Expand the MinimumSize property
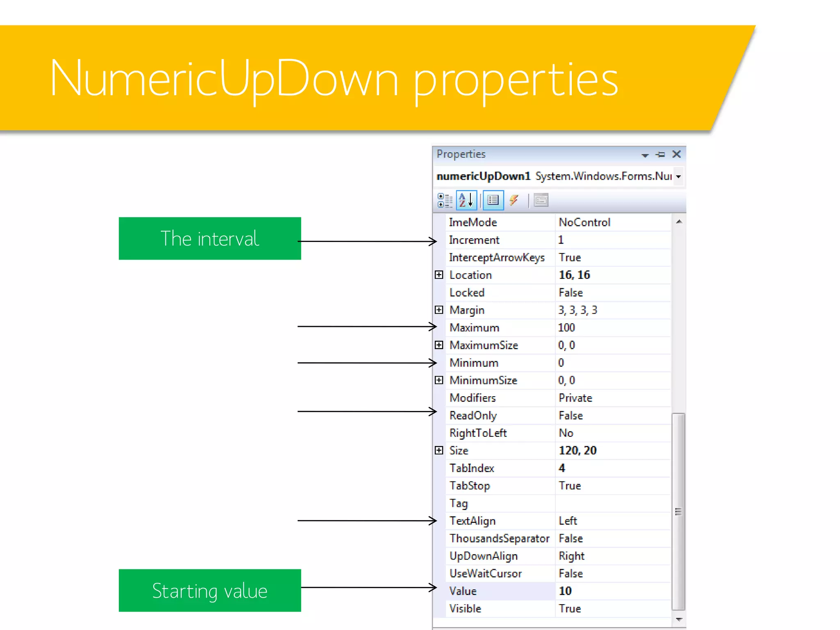 [439, 380]
